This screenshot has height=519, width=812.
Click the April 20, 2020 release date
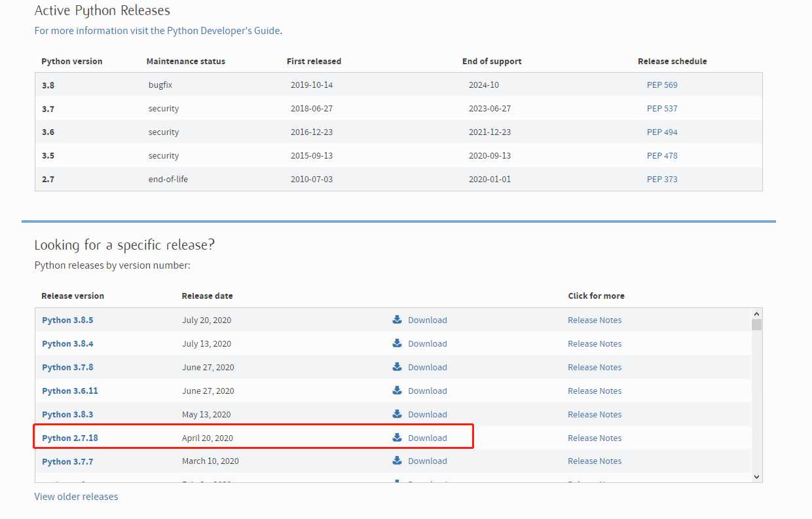[x=208, y=438]
